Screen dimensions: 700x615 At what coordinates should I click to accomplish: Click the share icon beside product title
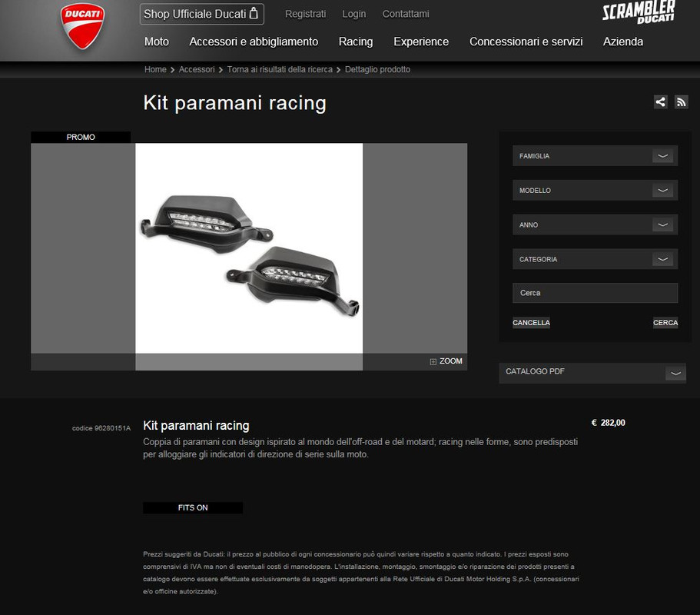660,101
